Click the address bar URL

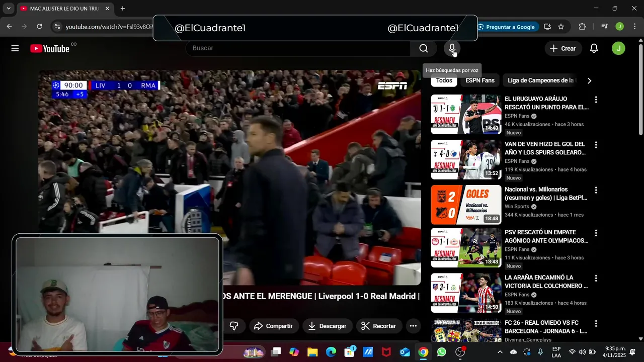109,27
